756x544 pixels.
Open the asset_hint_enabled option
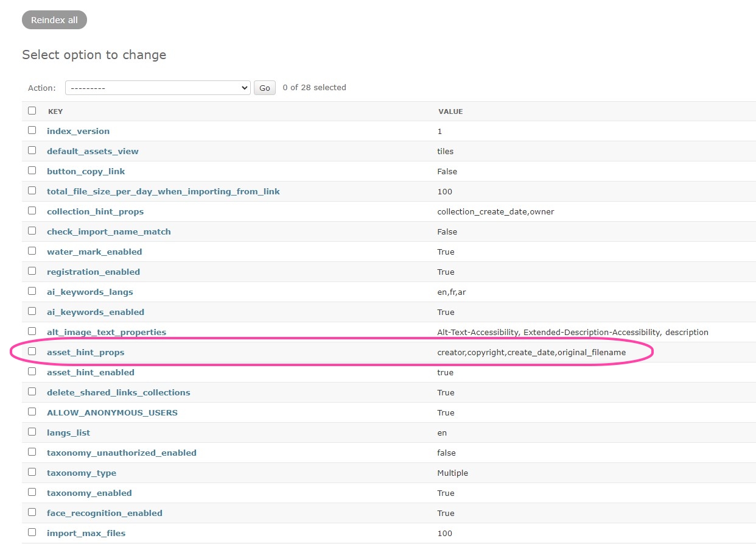pyautogui.click(x=91, y=372)
